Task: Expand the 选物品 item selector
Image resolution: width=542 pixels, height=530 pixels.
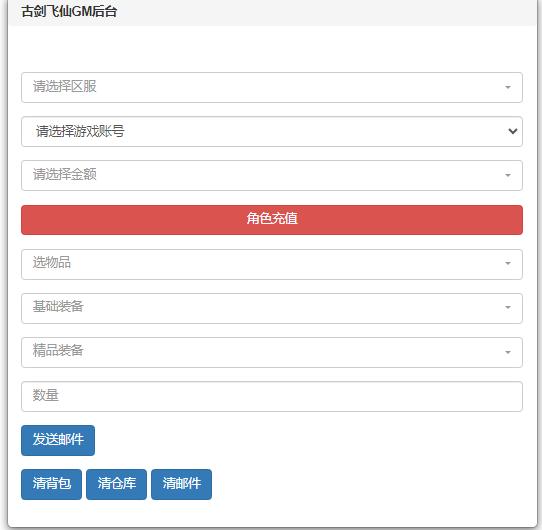Action: coord(272,264)
